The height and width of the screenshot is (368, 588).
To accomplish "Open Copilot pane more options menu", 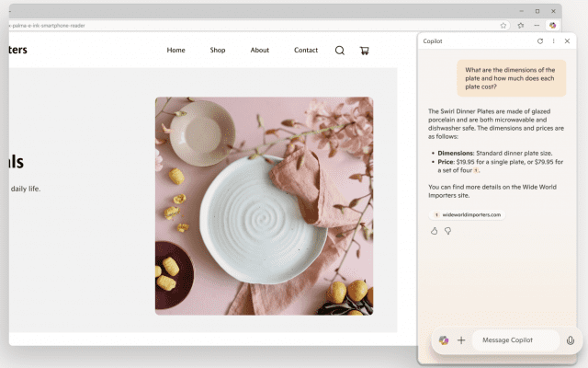I will [x=553, y=40].
